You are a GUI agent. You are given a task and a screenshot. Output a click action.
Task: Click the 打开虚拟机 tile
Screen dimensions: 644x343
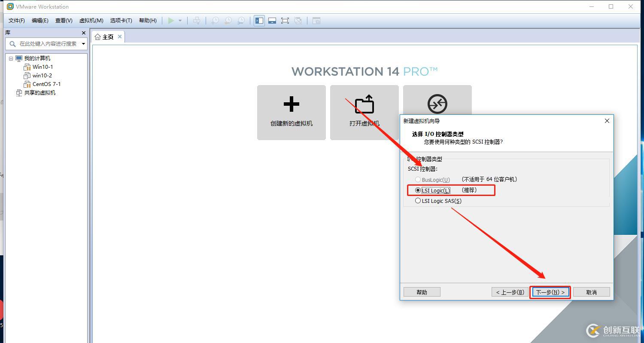tap(365, 113)
